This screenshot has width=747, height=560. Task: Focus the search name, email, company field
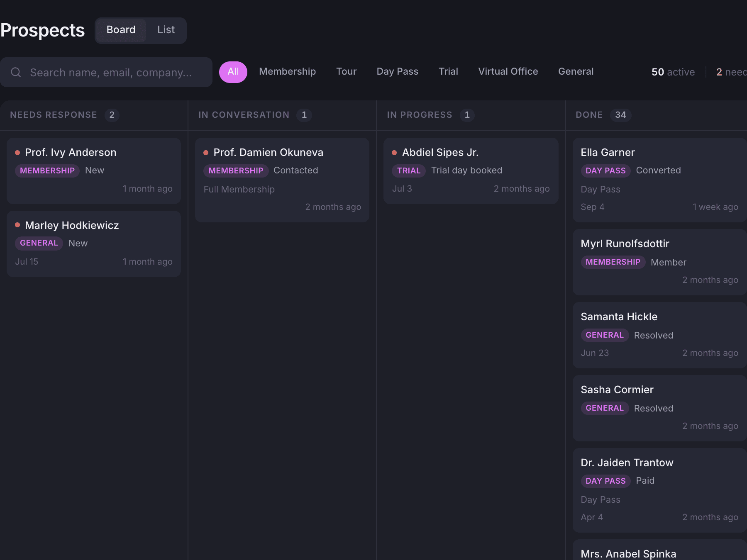point(106,72)
